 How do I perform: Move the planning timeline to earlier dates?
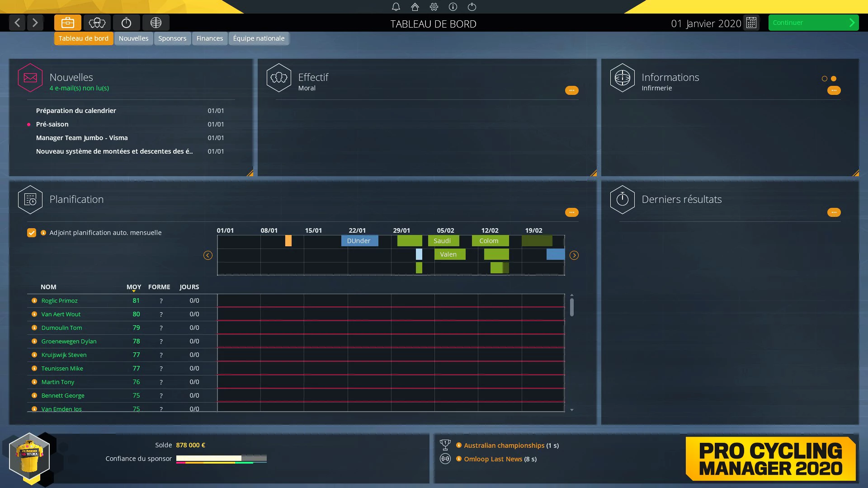[x=208, y=255]
